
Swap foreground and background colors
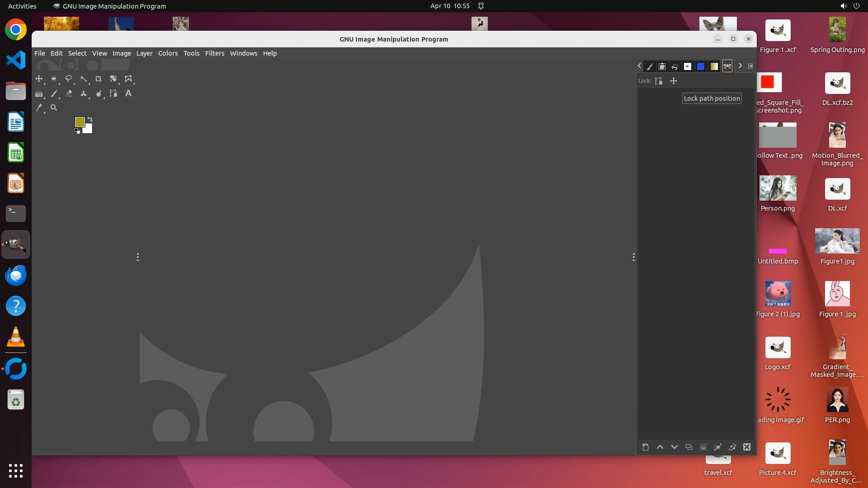coord(90,119)
